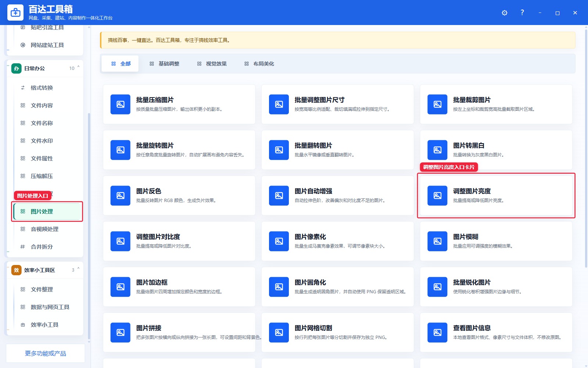
Task: Click the 调整图片对比度 card icon
Action: (121, 241)
